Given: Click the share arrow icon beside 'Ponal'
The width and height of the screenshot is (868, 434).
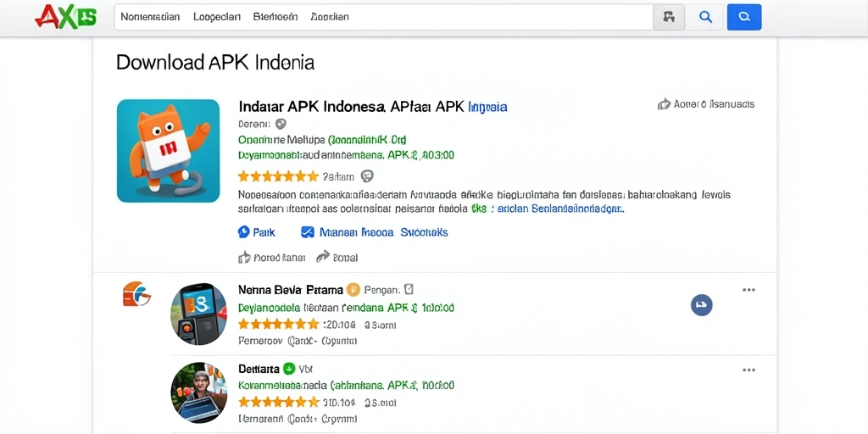Looking at the screenshot, I should click(x=323, y=256).
